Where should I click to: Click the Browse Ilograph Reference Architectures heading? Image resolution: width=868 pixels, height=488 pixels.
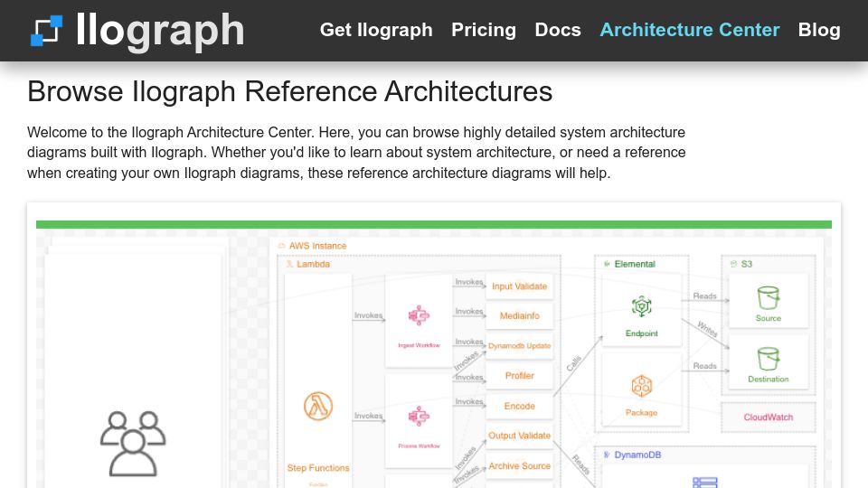[289, 91]
